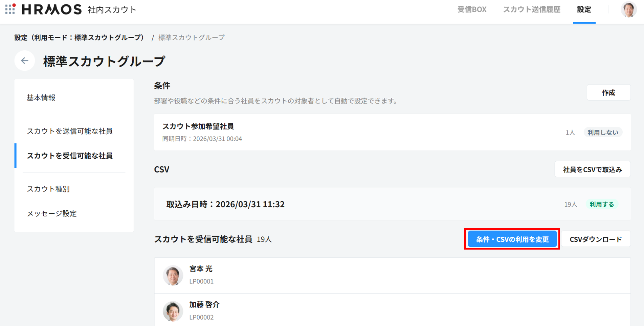Open スカウト種別 settings
This screenshot has width=644, height=326.
(48, 189)
